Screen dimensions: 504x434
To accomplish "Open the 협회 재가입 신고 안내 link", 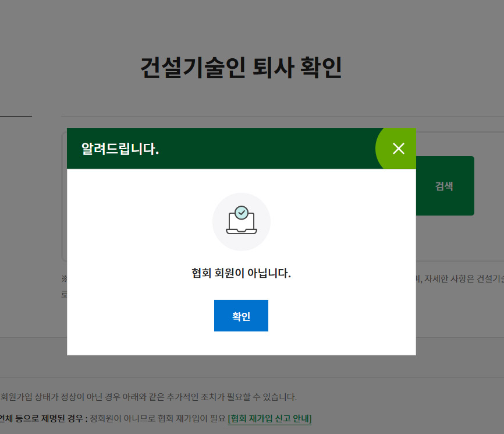I will pos(269,418).
